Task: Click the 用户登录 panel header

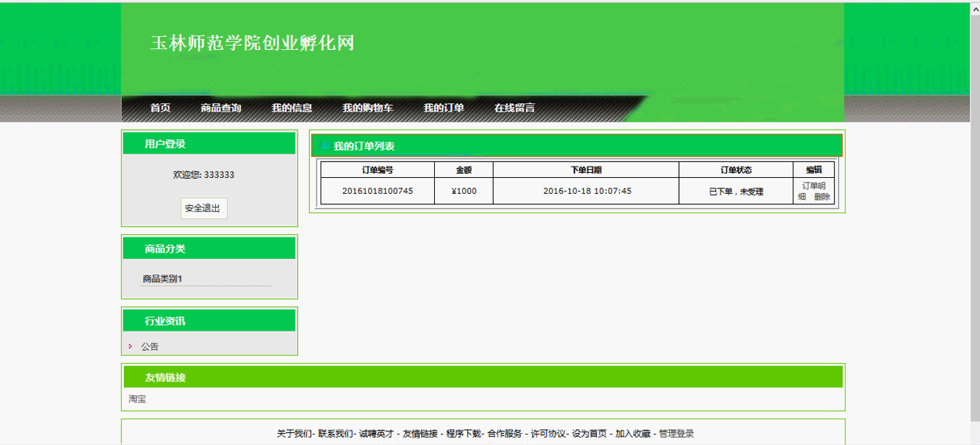Action: [209, 144]
